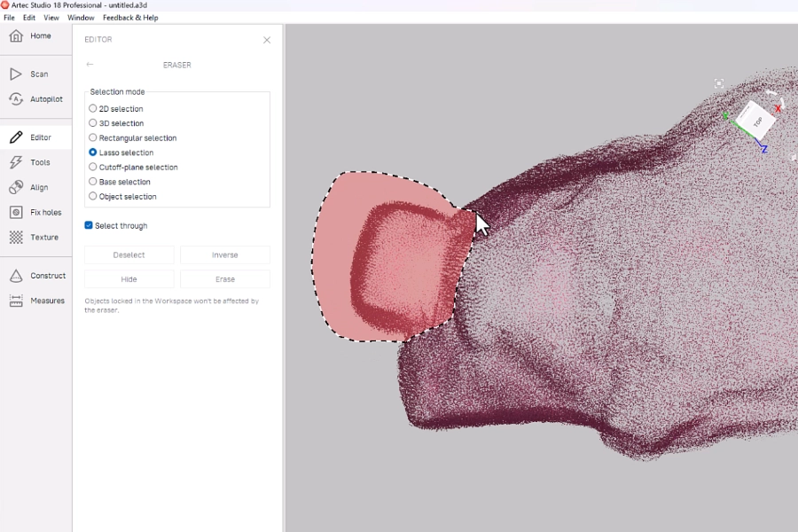Screen dimensions: 798x532
Task: Open the Texture checkerboard icon
Action: click(x=16, y=238)
